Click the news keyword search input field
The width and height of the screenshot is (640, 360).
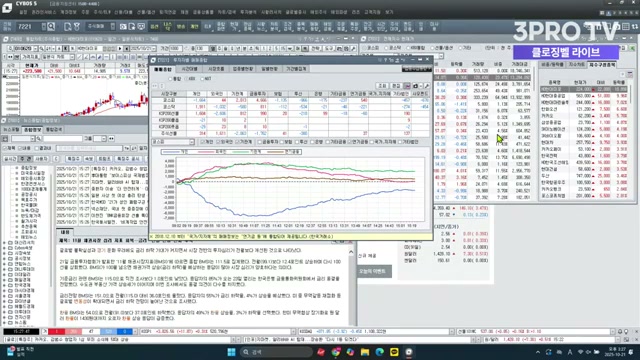(x=89, y=148)
